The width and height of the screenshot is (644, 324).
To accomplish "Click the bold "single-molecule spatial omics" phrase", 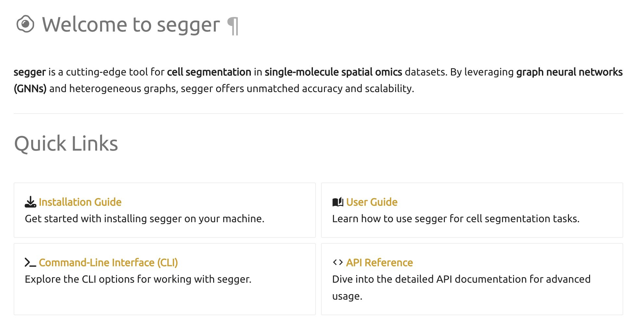I will click(x=333, y=72).
